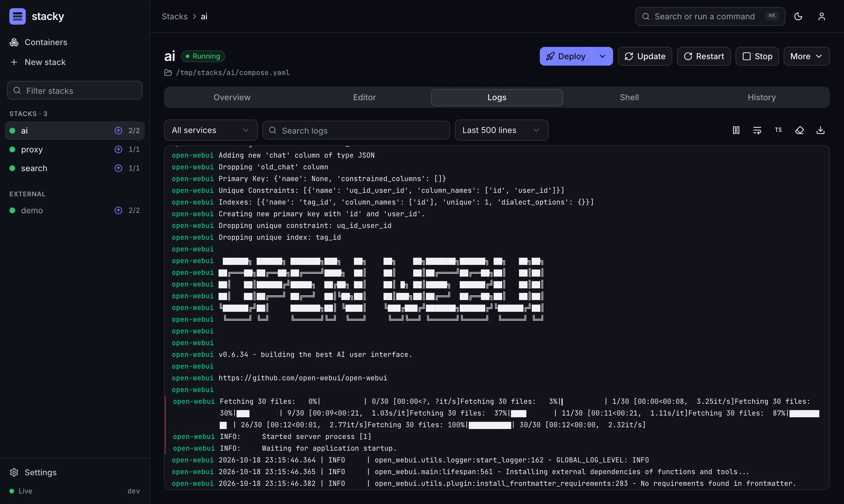This screenshot has height=504, width=844.
Task: Switch to Overview tab
Action: (232, 98)
